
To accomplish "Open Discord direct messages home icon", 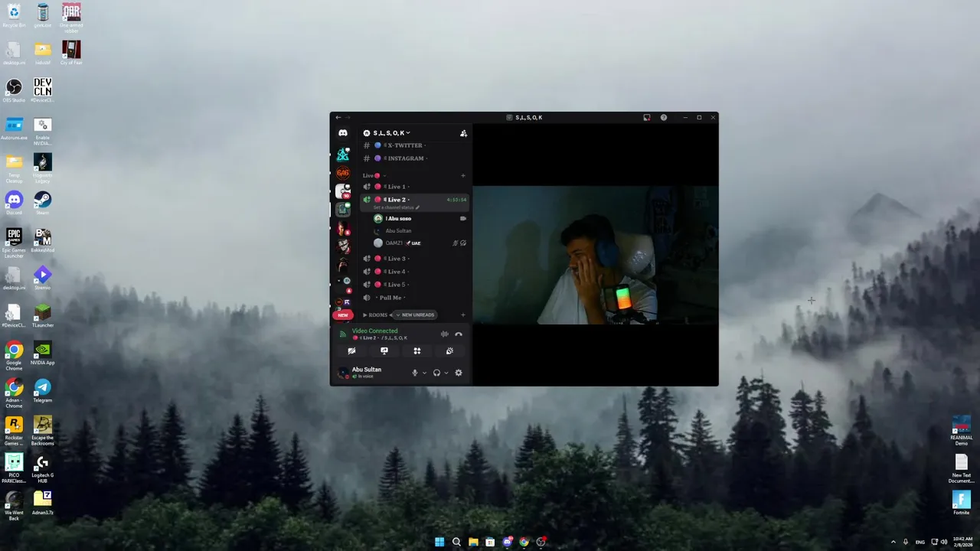I will point(343,133).
